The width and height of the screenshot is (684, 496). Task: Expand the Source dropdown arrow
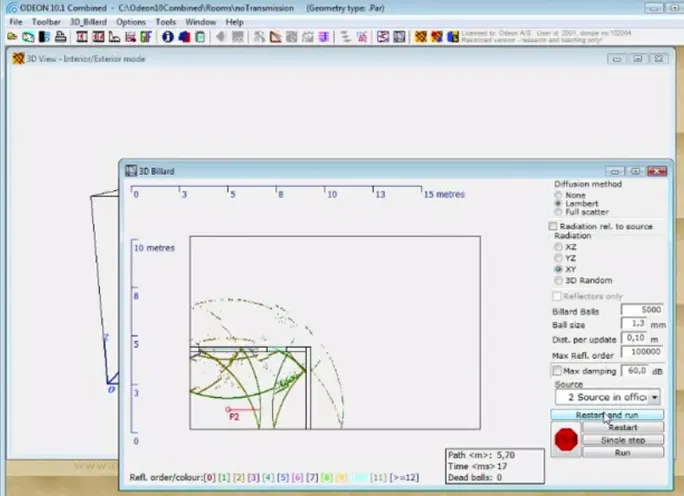point(654,397)
